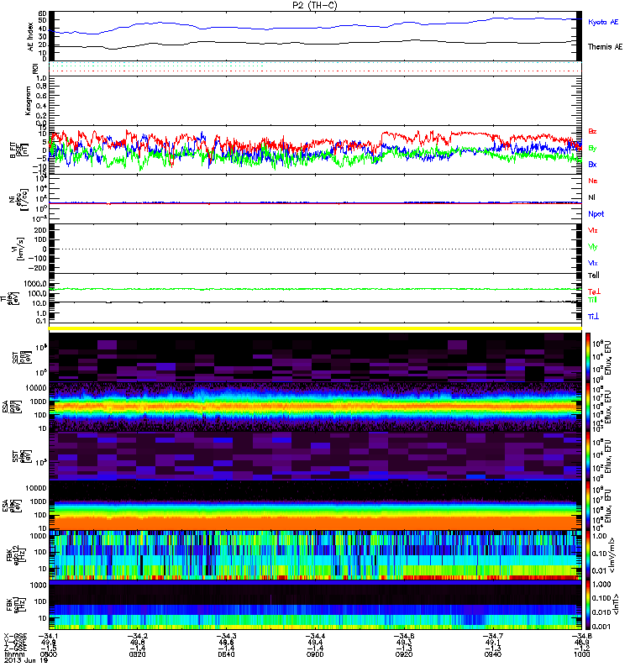
Task: Click the X-GSE value "-34.4"
Action: [314, 637]
